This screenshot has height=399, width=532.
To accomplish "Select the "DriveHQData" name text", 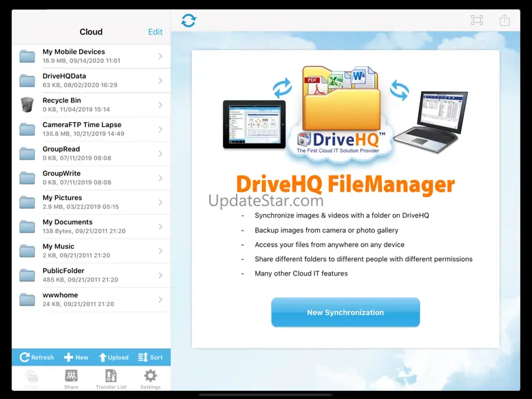I will [64, 76].
